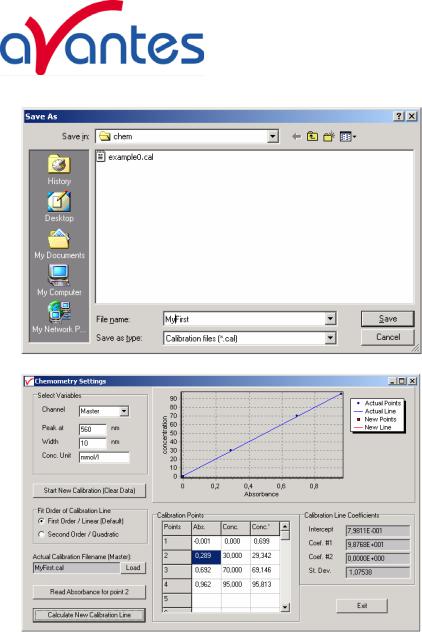Click the Chemometry Settings title bar icon

(29, 381)
